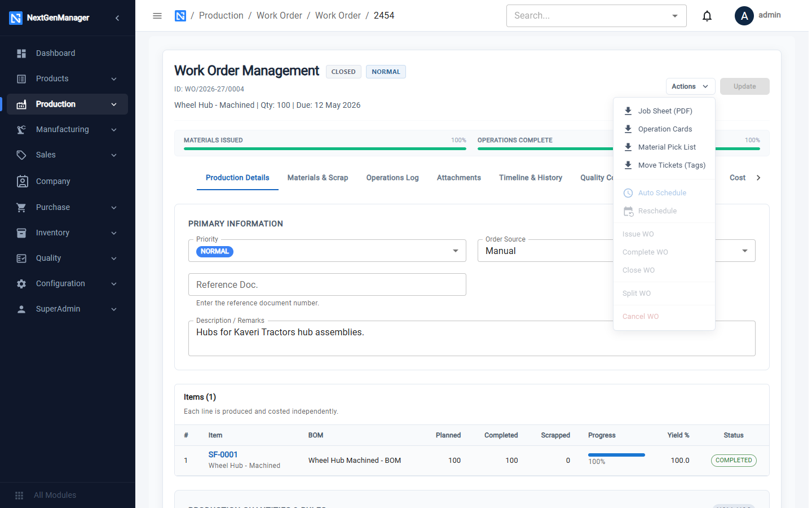
Task: Download Job Sheet (PDF) from Actions menu
Action: 664,111
